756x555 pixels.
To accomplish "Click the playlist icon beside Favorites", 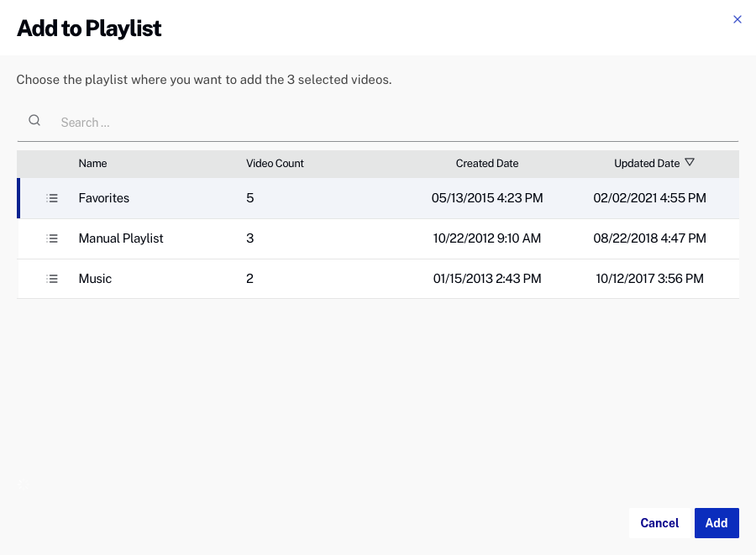I will pyautogui.click(x=52, y=198).
